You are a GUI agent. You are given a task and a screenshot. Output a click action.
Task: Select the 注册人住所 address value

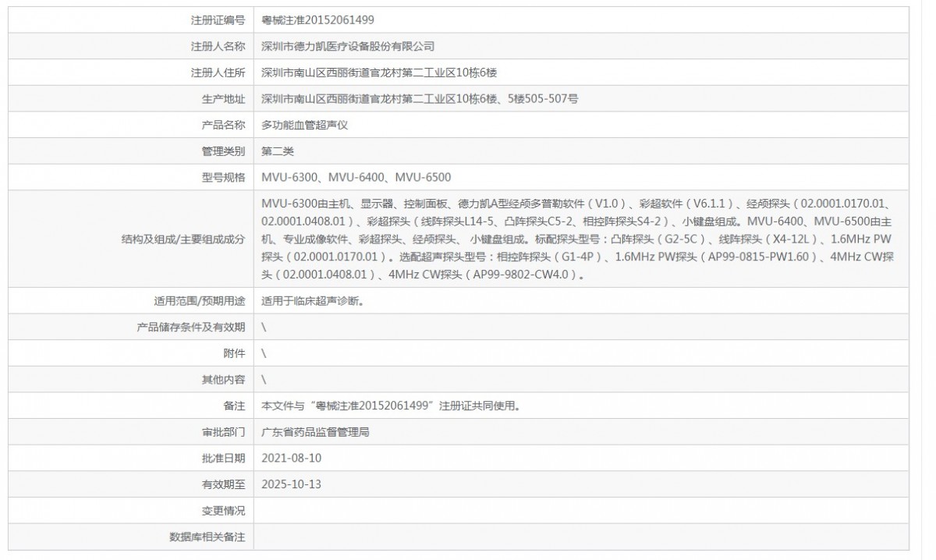(x=379, y=73)
